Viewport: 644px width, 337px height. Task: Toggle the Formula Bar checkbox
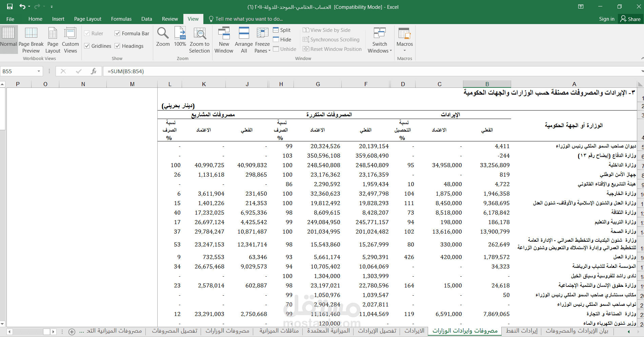(118, 34)
